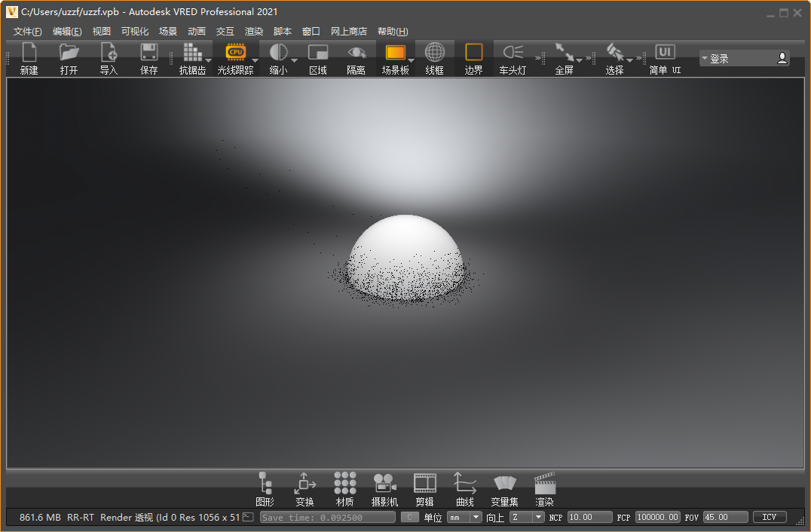Toggle the 车头灯 headlight
The width and height of the screenshot is (811, 532).
(x=513, y=59)
